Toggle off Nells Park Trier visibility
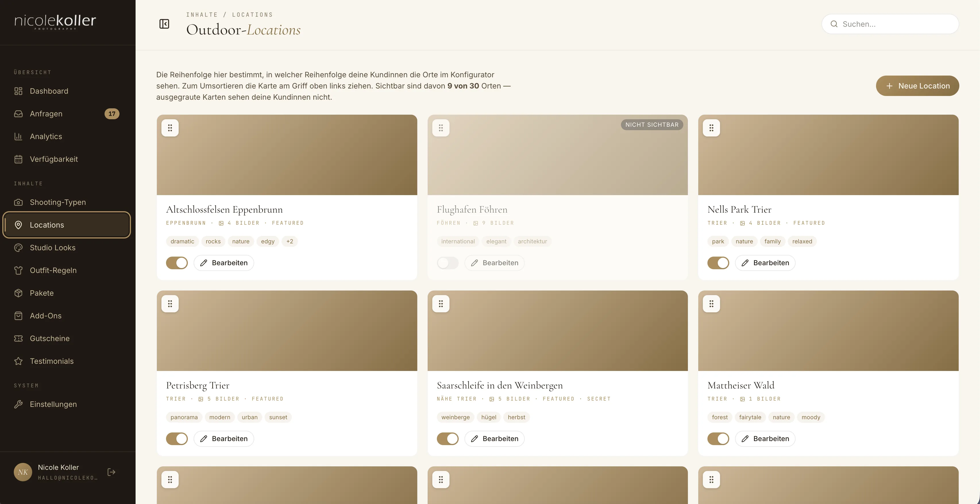The width and height of the screenshot is (980, 504). point(718,263)
